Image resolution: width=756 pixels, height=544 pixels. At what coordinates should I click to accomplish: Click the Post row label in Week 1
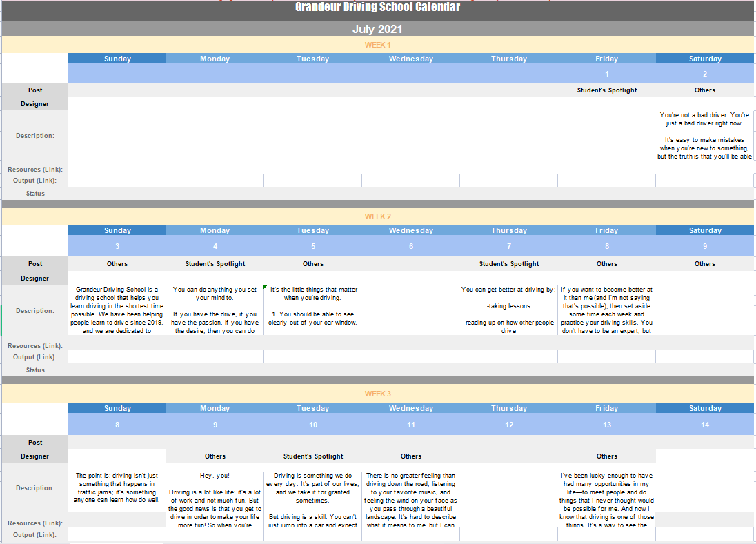click(x=34, y=90)
